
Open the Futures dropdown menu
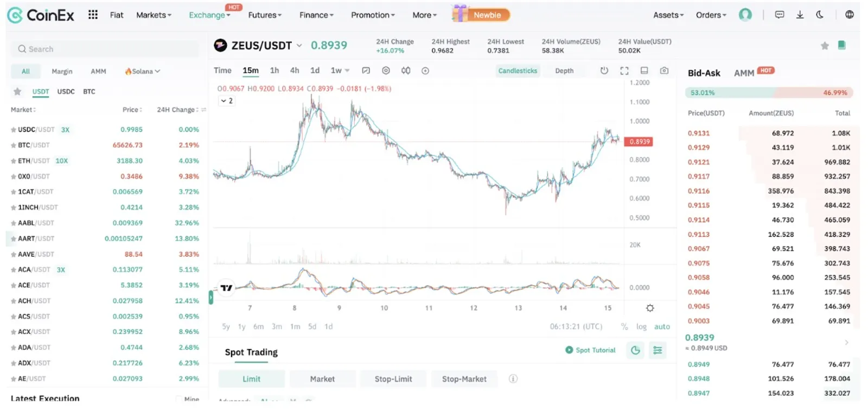(x=265, y=15)
